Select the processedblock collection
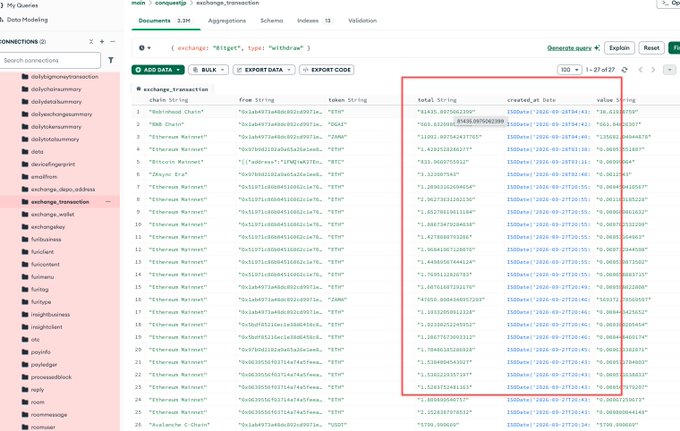 coord(51,377)
